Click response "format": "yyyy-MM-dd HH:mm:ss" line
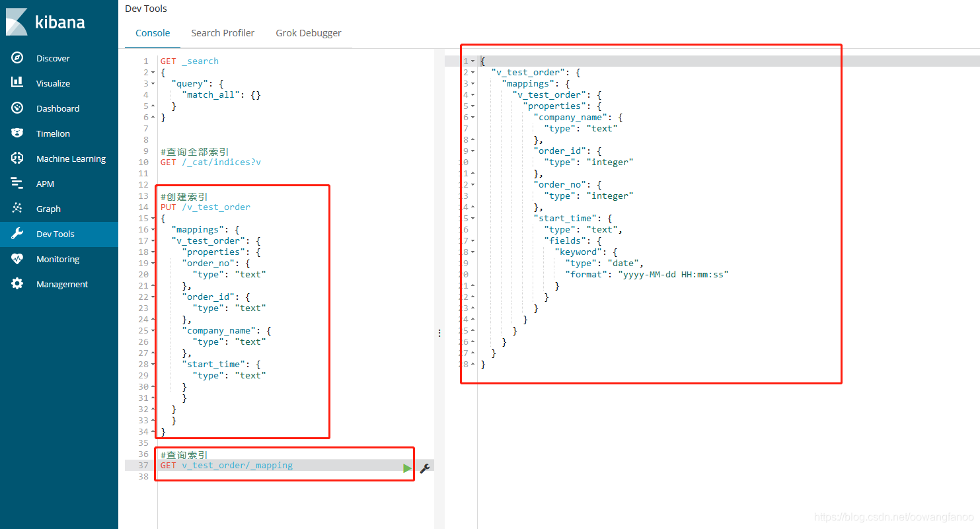The image size is (980, 529). 647,275
